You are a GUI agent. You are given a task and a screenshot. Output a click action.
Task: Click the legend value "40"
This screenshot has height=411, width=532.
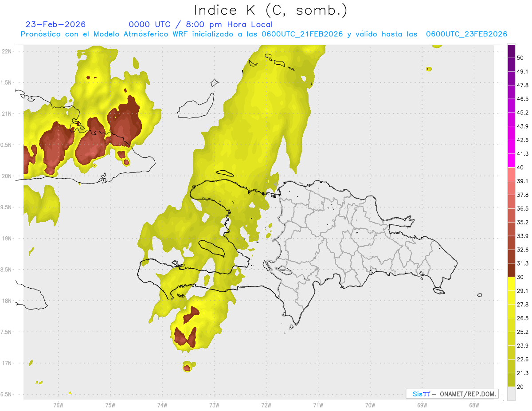(x=520, y=168)
